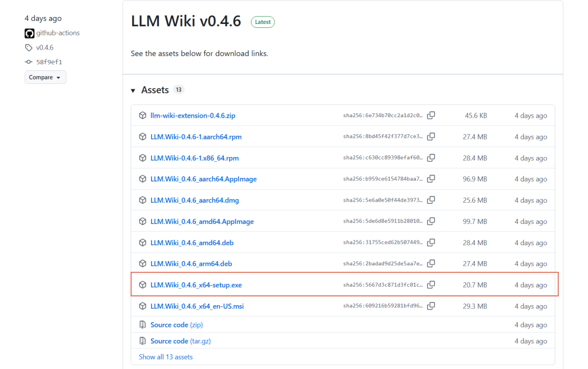The height and width of the screenshot is (369, 588).
Task: Click package icon beside LLM.Wiki_0.4.6_aarch64.dmg
Action: [x=143, y=200]
